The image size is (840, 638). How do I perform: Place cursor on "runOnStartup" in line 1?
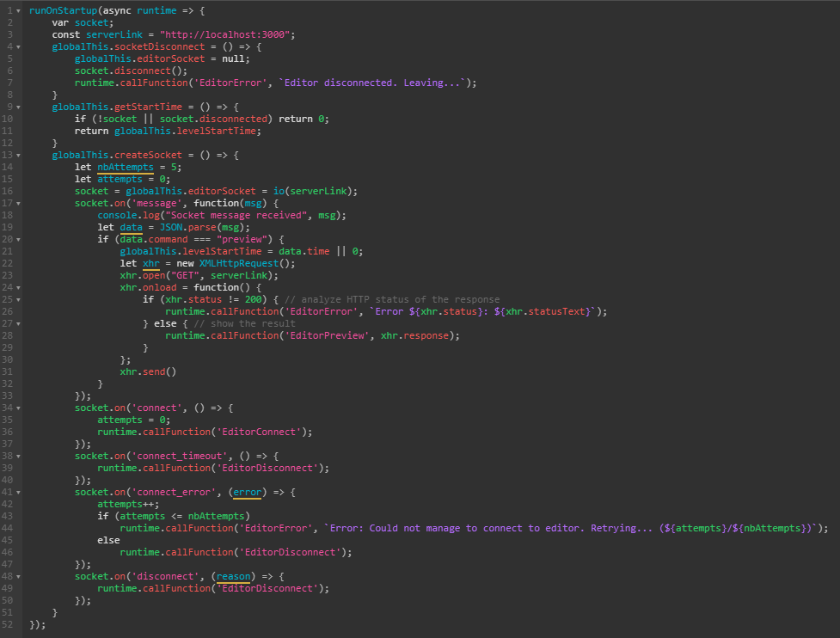(x=64, y=10)
